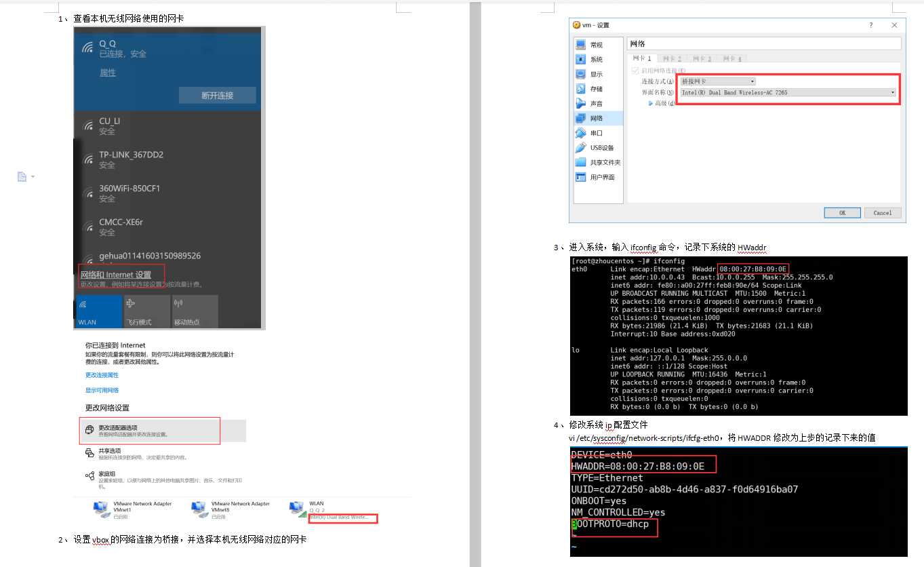Click the Wi-Fi icon beside 360WiFi-850CF1
This screenshot has width=924, height=567.
[x=88, y=193]
